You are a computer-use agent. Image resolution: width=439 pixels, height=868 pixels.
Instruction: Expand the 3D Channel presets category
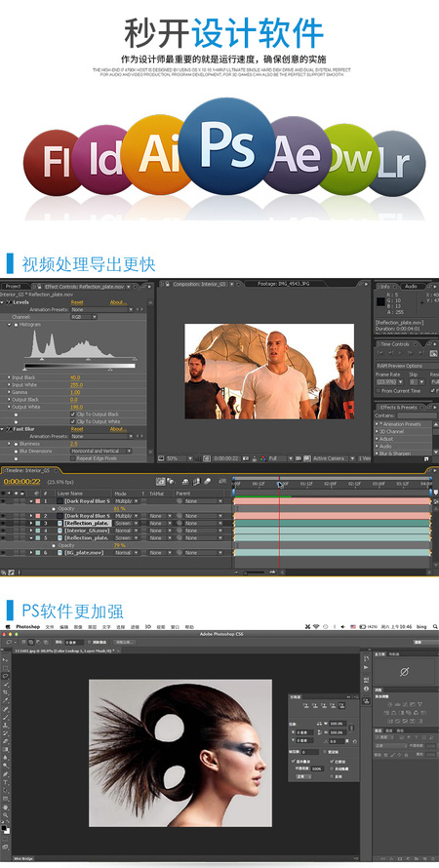coord(377,431)
